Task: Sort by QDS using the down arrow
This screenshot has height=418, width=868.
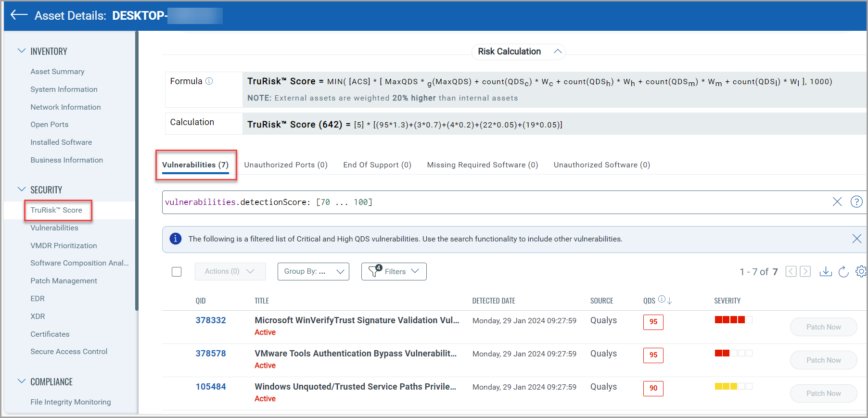Action: click(669, 301)
